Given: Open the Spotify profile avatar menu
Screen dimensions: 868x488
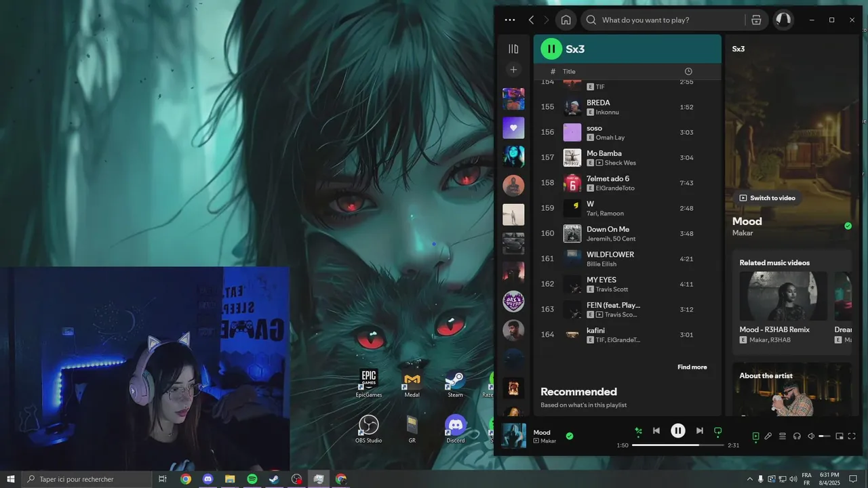Looking at the screenshot, I should tap(783, 20).
